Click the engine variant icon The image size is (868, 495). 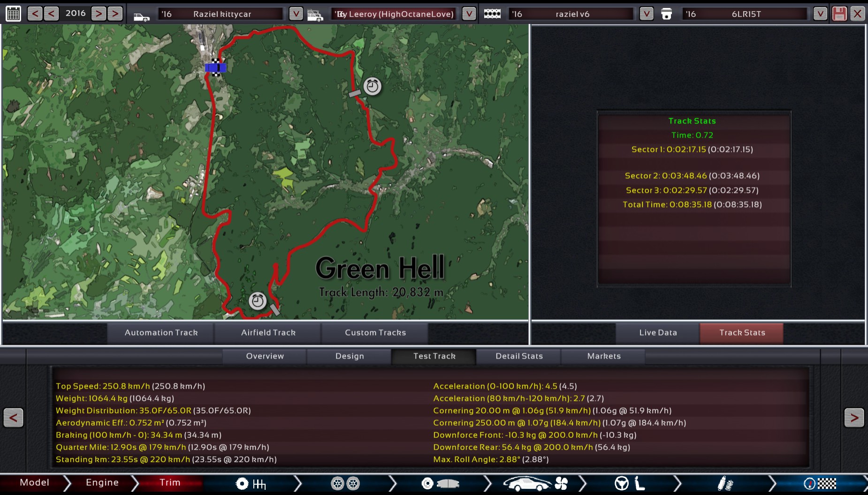tap(666, 14)
